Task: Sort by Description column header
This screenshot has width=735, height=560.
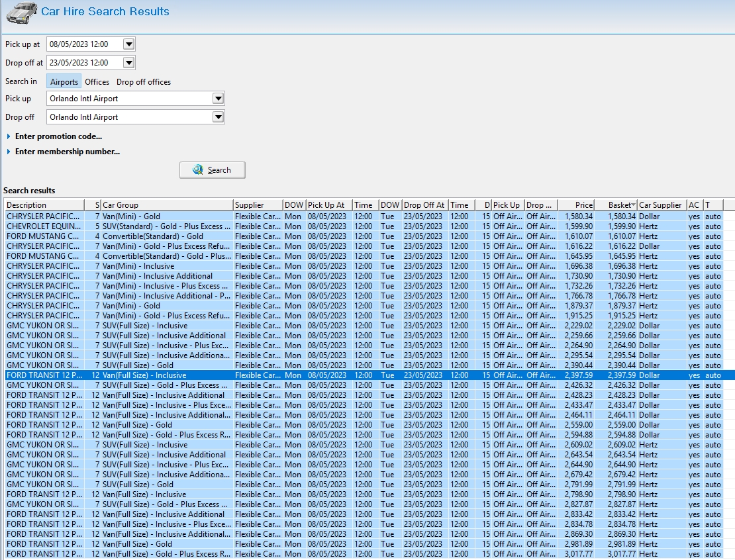Action: tap(44, 205)
